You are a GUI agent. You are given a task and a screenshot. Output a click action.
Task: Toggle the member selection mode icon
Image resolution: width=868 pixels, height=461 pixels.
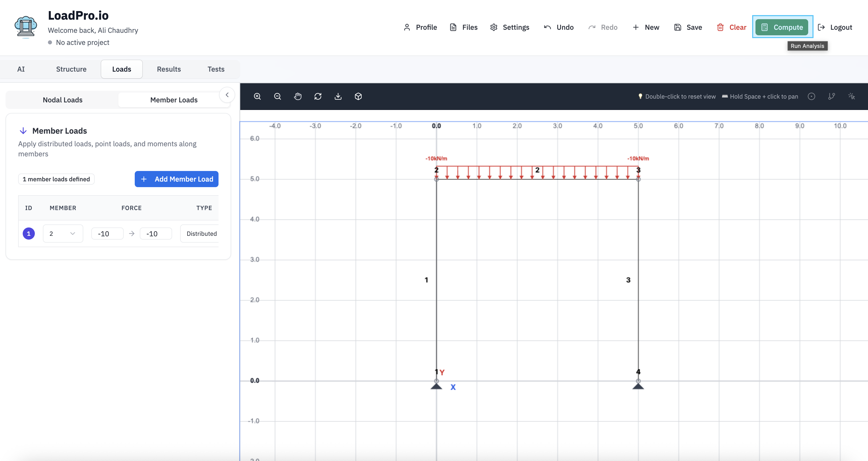coord(832,96)
